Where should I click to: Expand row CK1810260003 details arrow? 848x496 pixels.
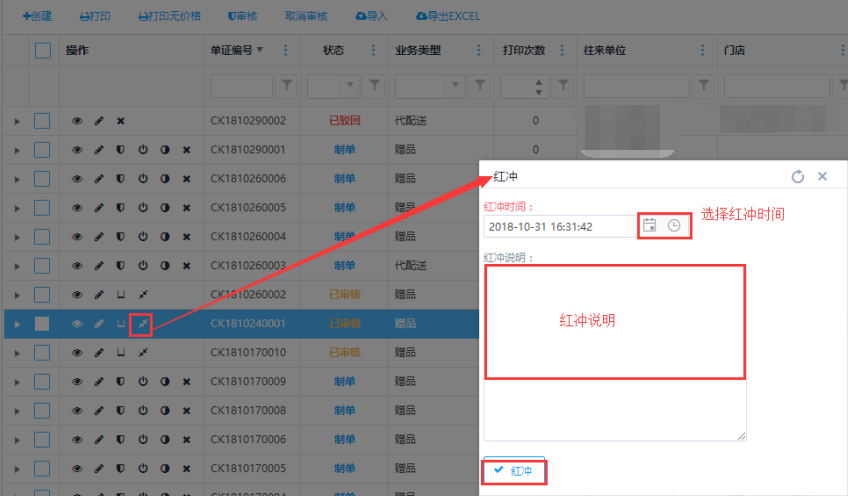pyautogui.click(x=16, y=266)
